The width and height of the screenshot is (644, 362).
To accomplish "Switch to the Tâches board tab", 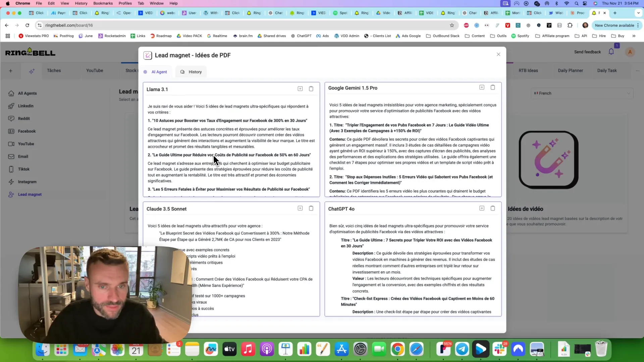I will (54, 70).
